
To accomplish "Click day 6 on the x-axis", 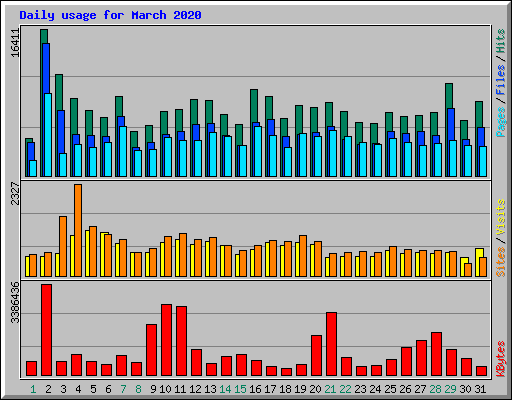I will pyautogui.click(x=108, y=389).
